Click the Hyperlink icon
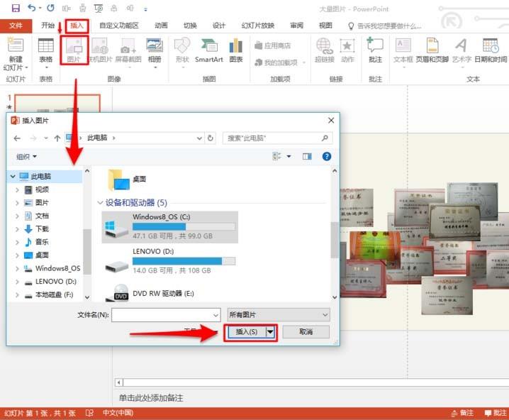This screenshot has width=509, height=420. pos(324,50)
